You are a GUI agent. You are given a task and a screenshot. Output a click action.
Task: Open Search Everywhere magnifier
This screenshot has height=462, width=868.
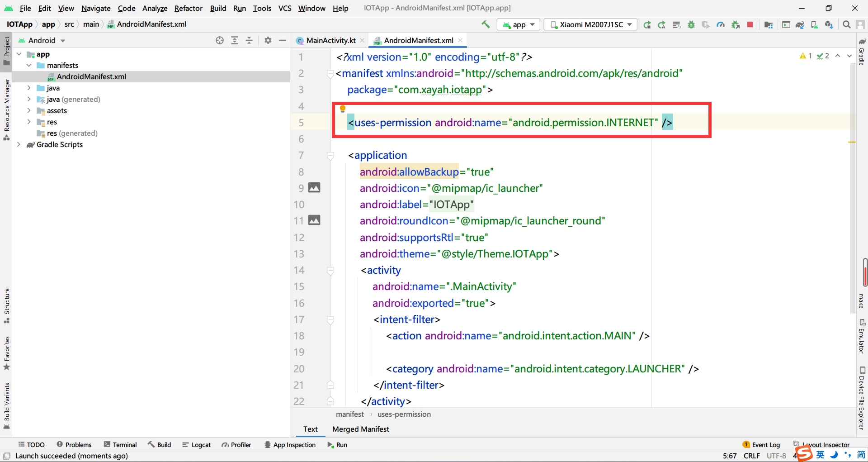tap(846, 24)
